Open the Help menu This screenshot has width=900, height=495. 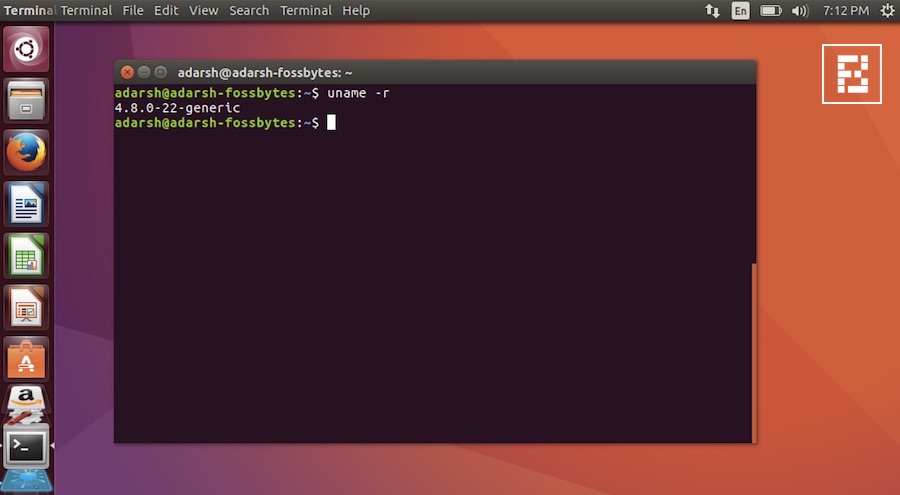356,11
